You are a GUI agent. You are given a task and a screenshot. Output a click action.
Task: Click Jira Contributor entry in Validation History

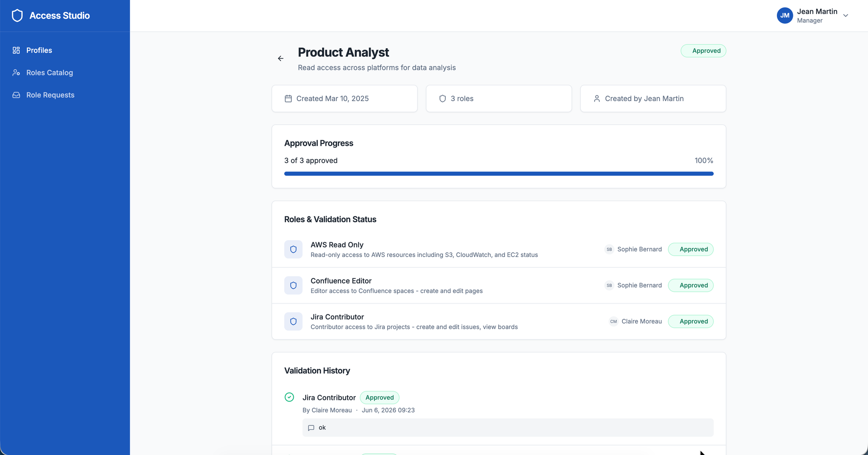329,398
